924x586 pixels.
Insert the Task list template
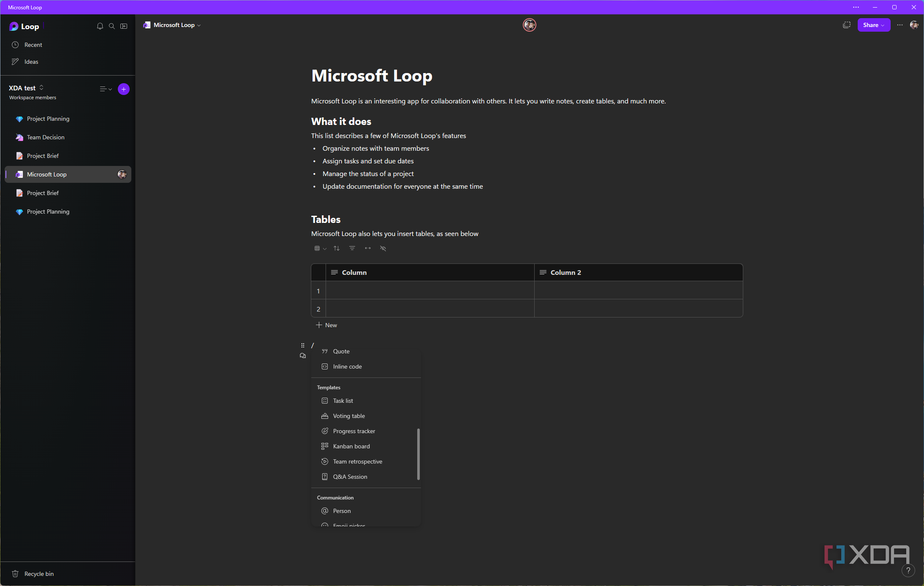[366, 401]
